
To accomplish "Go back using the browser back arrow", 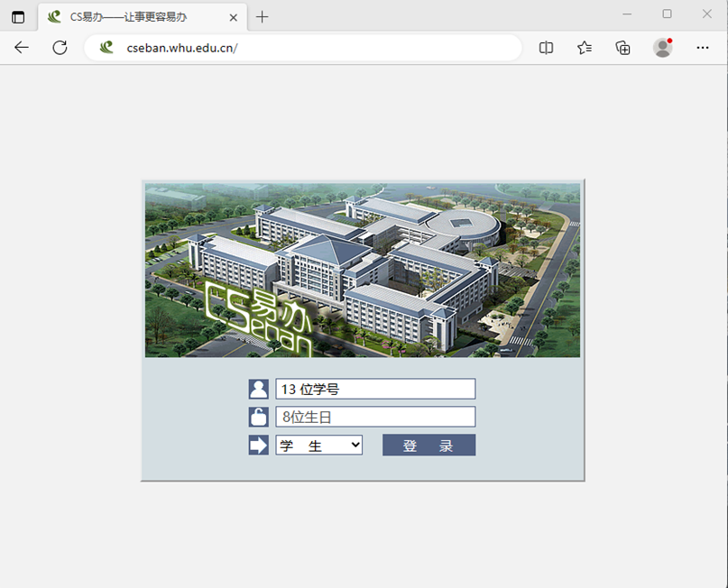I will pyautogui.click(x=22, y=48).
